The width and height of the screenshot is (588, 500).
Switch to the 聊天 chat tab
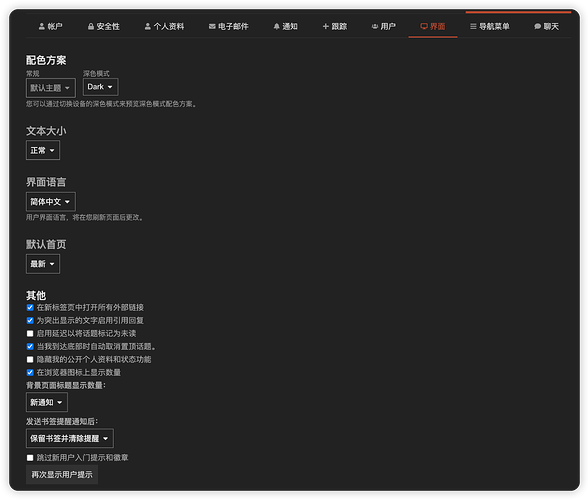pyautogui.click(x=546, y=26)
